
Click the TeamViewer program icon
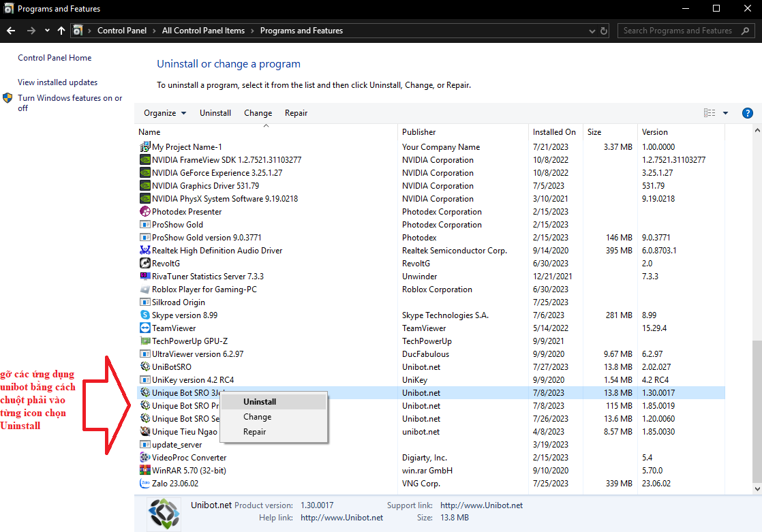tap(144, 328)
